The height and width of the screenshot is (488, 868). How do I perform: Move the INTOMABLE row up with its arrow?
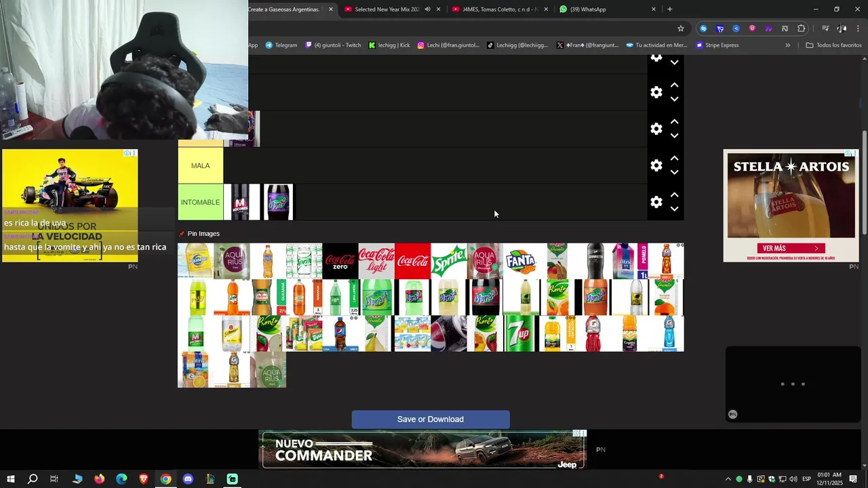point(674,195)
